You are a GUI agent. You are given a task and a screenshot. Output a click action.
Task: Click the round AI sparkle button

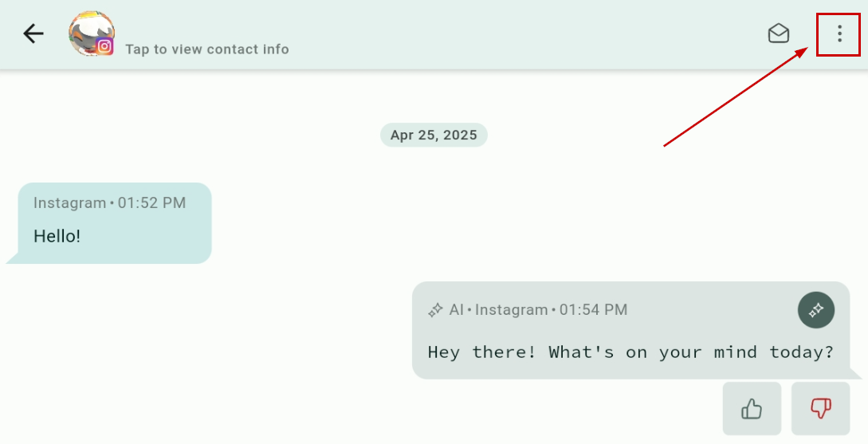point(816,310)
